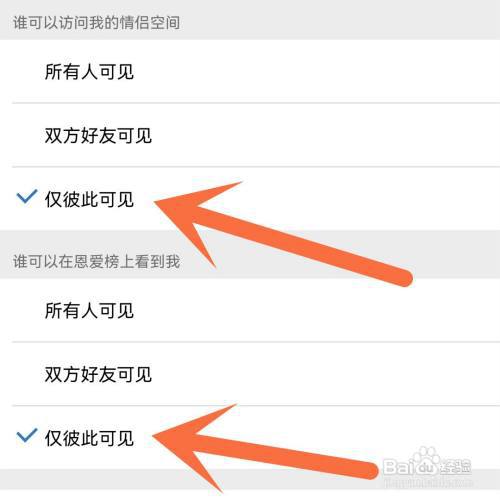Click empty check slot beside first 所有人可见

pyautogui.click(x=27, y=71)
